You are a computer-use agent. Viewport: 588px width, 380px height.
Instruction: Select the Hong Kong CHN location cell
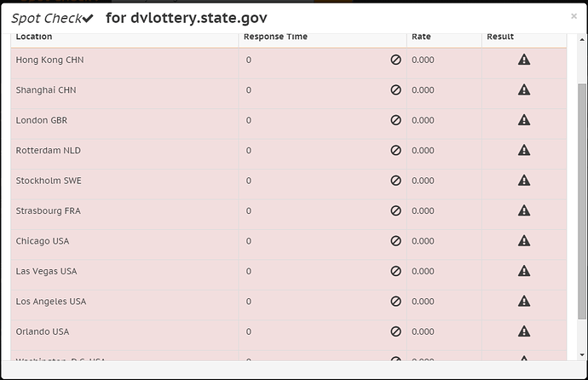(x=124, y=60)
